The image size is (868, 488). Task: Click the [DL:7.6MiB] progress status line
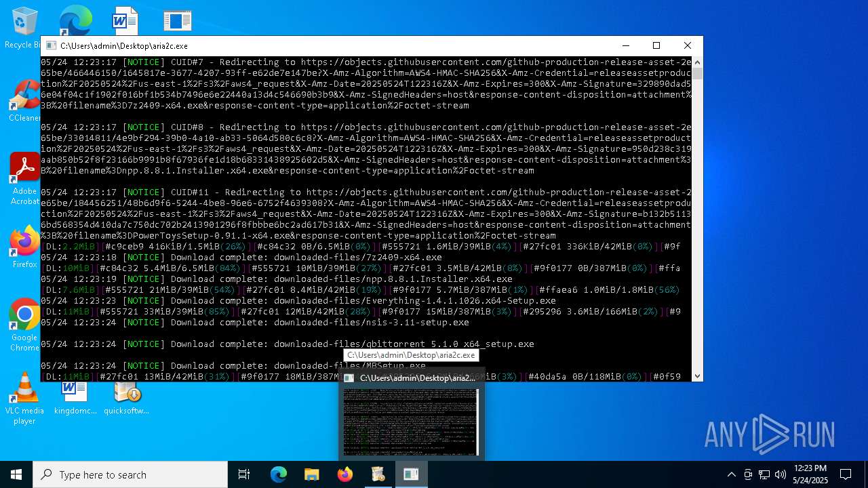(x=361, y=290)
